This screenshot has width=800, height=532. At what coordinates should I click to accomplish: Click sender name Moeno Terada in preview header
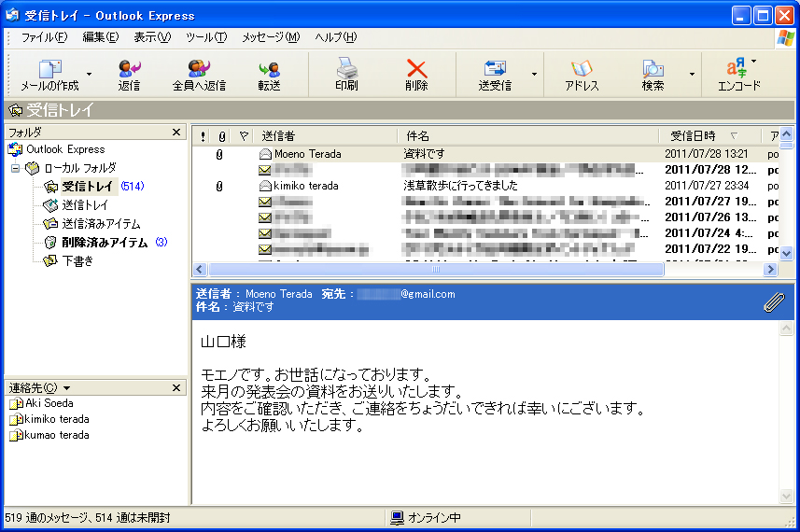pos(278,294)
